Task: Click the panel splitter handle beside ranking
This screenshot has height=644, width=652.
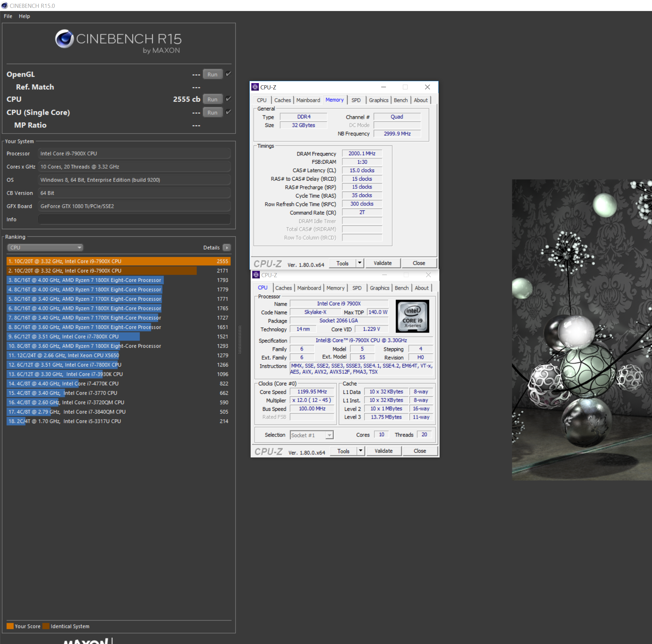Action: pyautogui.click(x=240, y=339)
